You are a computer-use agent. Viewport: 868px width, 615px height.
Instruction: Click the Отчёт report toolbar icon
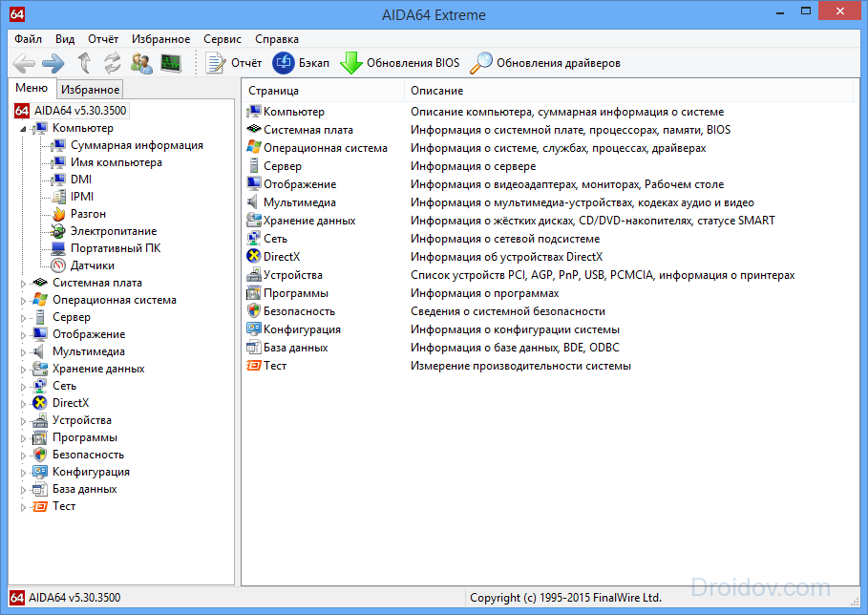point(215,63)
